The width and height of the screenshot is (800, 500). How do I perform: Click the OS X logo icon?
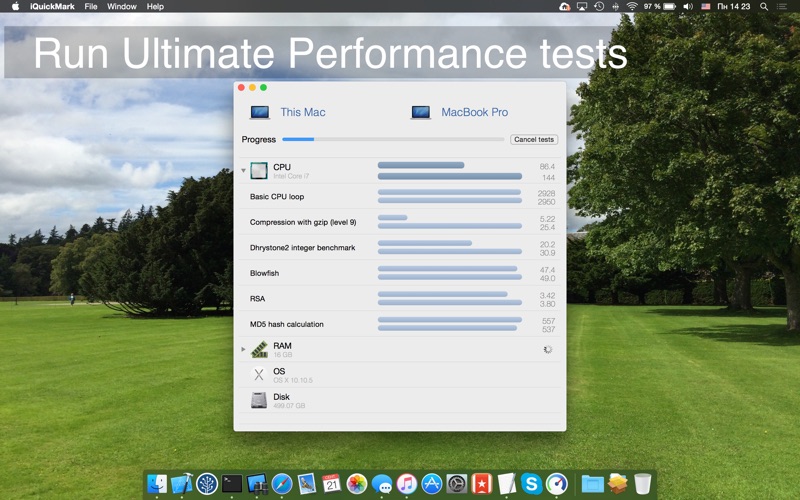coord(259,375)
